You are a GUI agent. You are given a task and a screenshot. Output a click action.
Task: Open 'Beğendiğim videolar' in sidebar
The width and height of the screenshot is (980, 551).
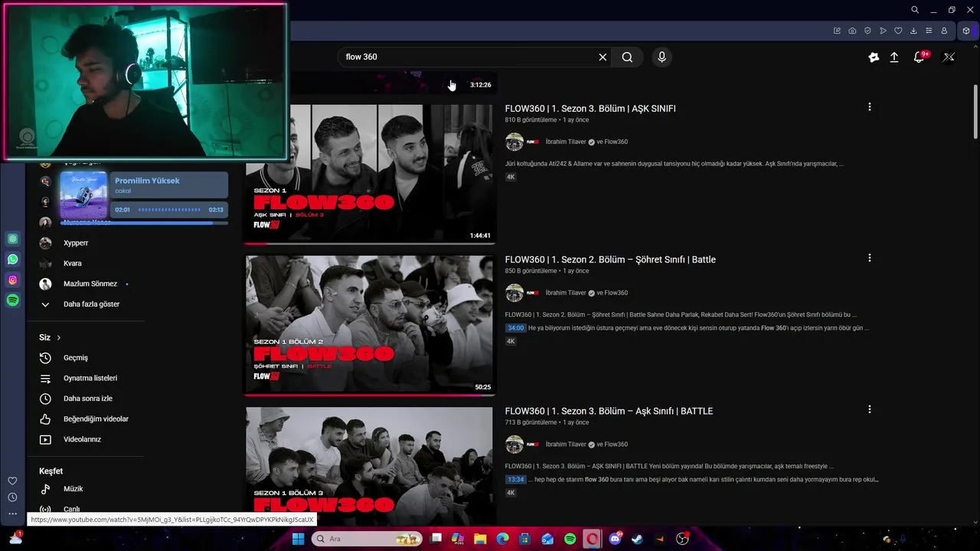tap(84, 419)
